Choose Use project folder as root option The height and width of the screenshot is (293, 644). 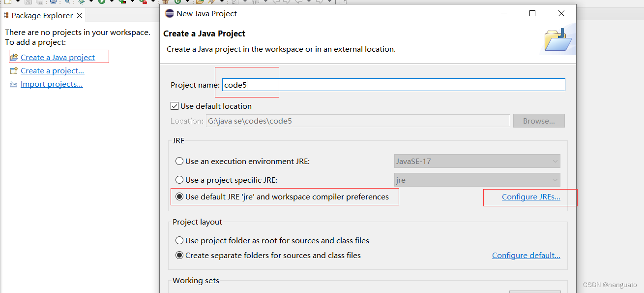click(180, 240)
